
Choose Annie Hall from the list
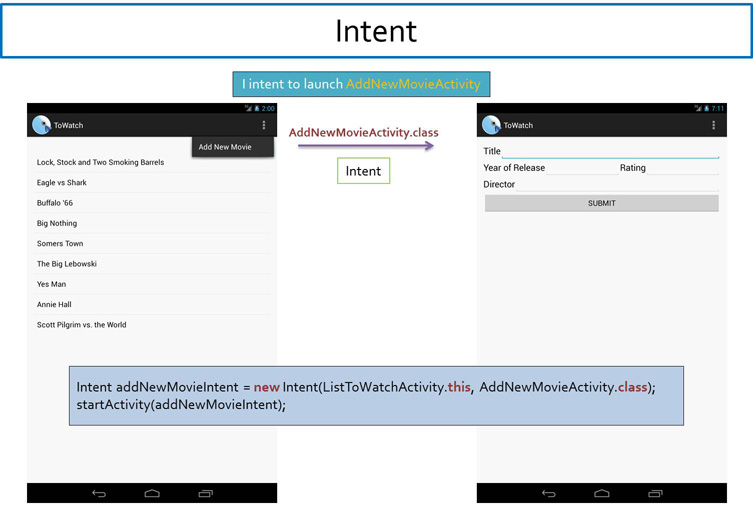point(54,305)
